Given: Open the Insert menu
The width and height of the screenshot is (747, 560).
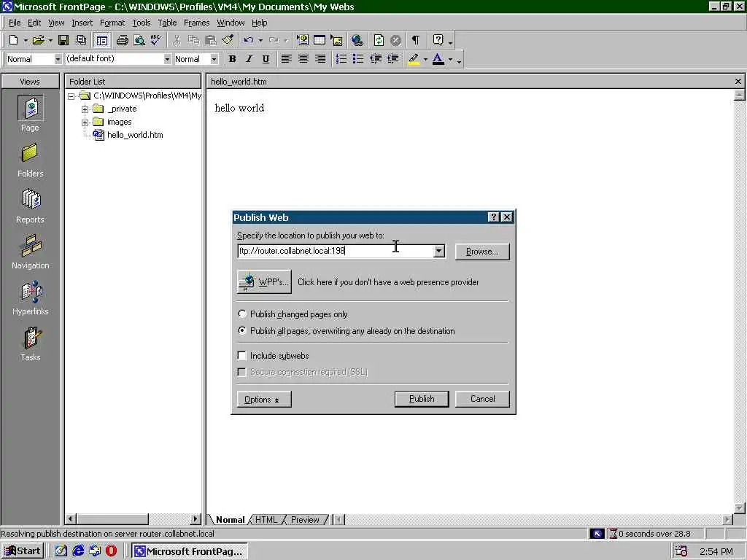Looking at the screenshot, I should point(82,23).
